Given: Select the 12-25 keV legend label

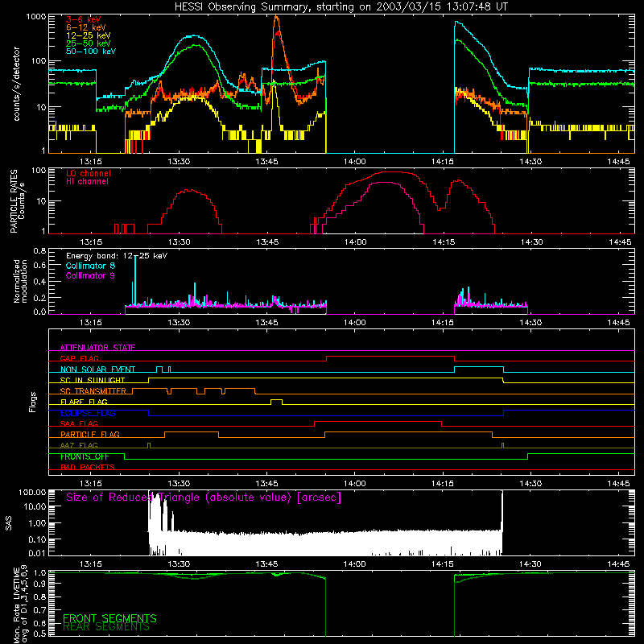Looking at the screenshot, I should (89, 35).
